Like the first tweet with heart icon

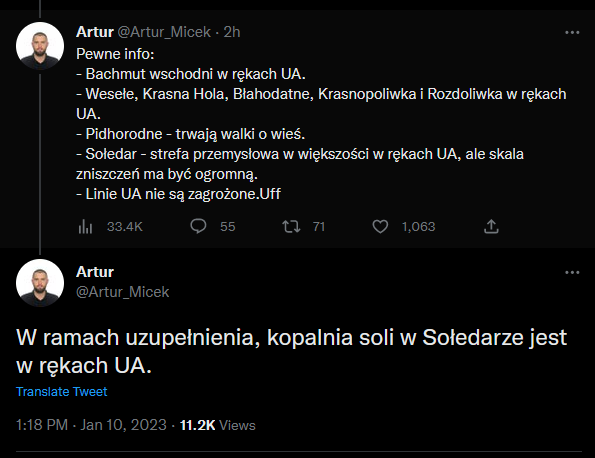380,227
